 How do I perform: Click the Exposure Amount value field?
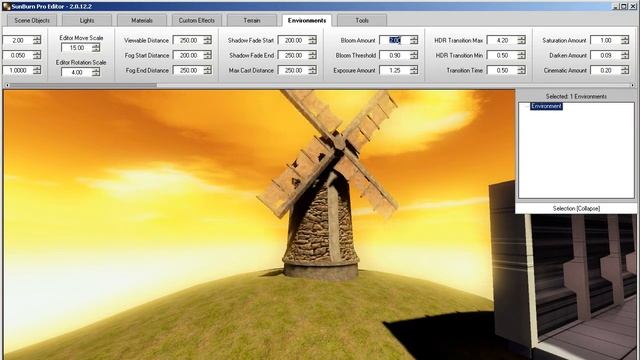(394, 70)
